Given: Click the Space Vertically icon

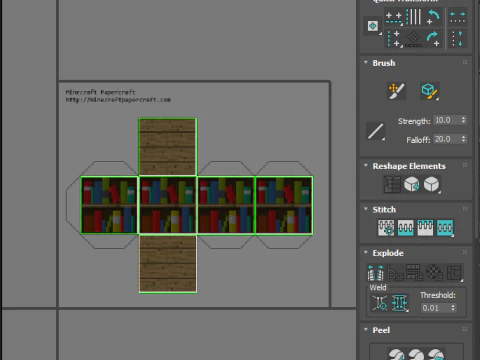Looking at the screenshot, I should tap(458, 38).
